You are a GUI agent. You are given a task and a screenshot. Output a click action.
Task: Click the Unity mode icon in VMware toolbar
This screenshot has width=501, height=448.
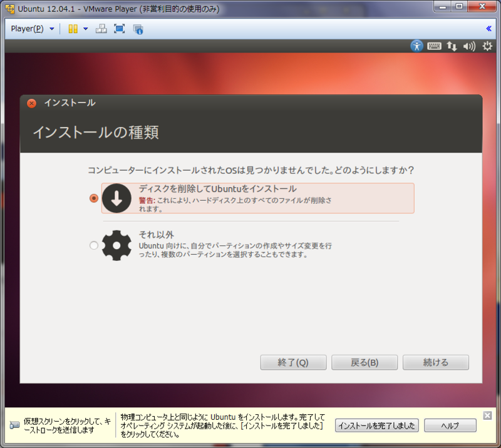click(73, 28)
